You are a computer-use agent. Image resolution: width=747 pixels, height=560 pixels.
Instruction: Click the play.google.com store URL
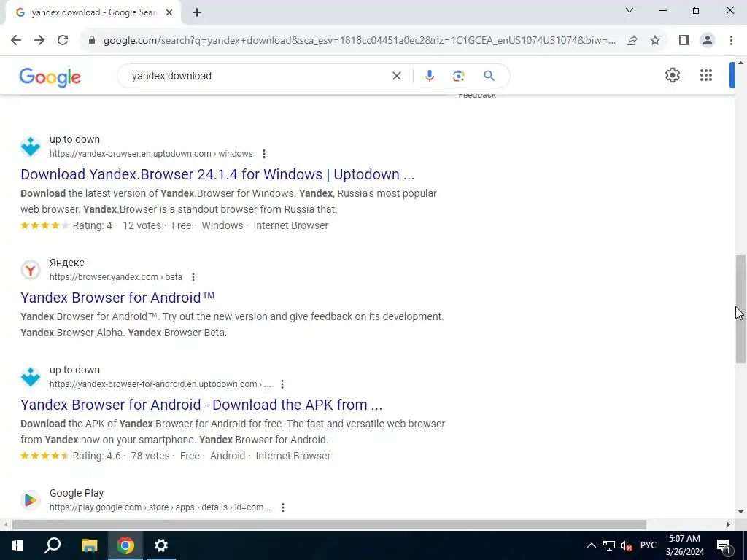tap(160, 507)
